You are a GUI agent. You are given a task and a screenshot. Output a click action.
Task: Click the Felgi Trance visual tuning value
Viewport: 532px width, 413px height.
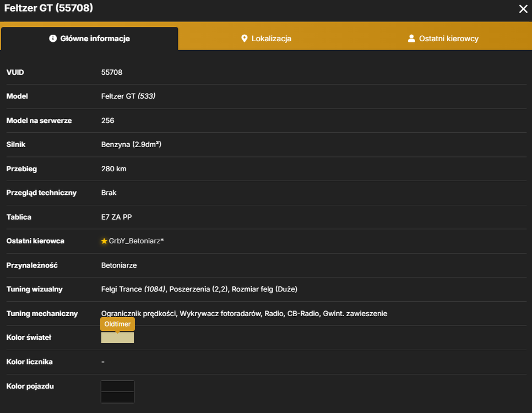click(x=199, y=289)
